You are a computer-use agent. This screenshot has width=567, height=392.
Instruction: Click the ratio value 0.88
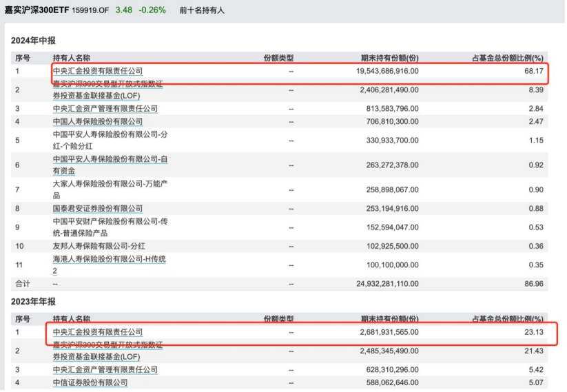pyautogui.click(x=536, y=209)
